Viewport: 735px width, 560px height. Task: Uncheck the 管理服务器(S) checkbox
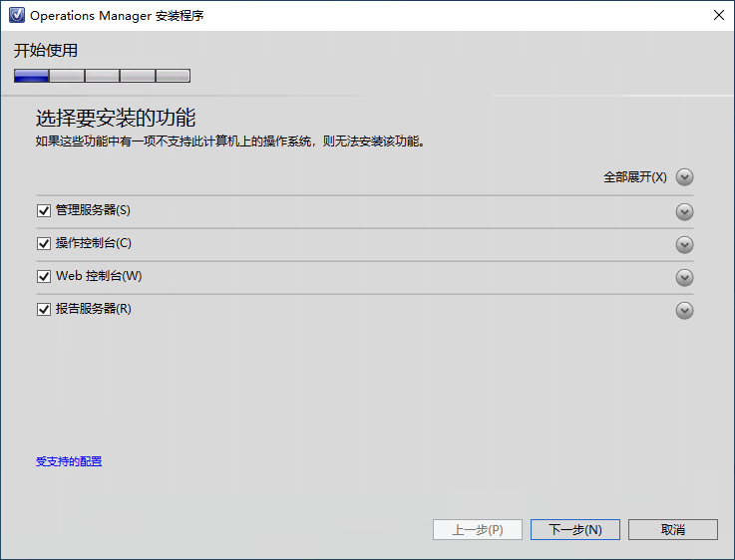(x=44, y=210)
